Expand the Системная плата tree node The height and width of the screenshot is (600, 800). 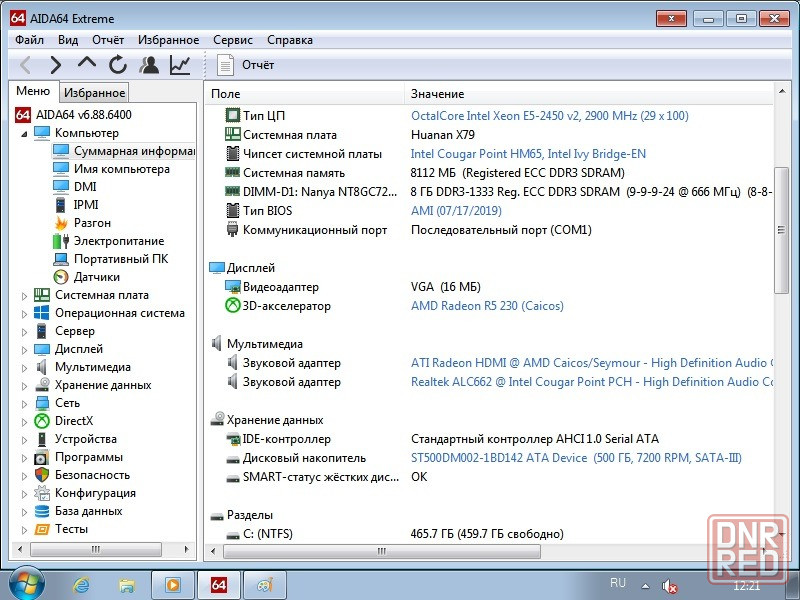(x=24, y=295)
